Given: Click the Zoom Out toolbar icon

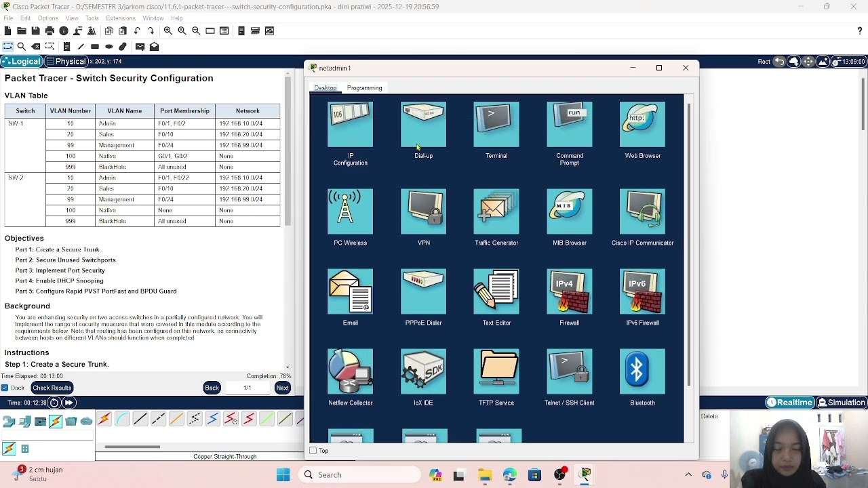Looking at the screenshot, I should coord(196,31).
